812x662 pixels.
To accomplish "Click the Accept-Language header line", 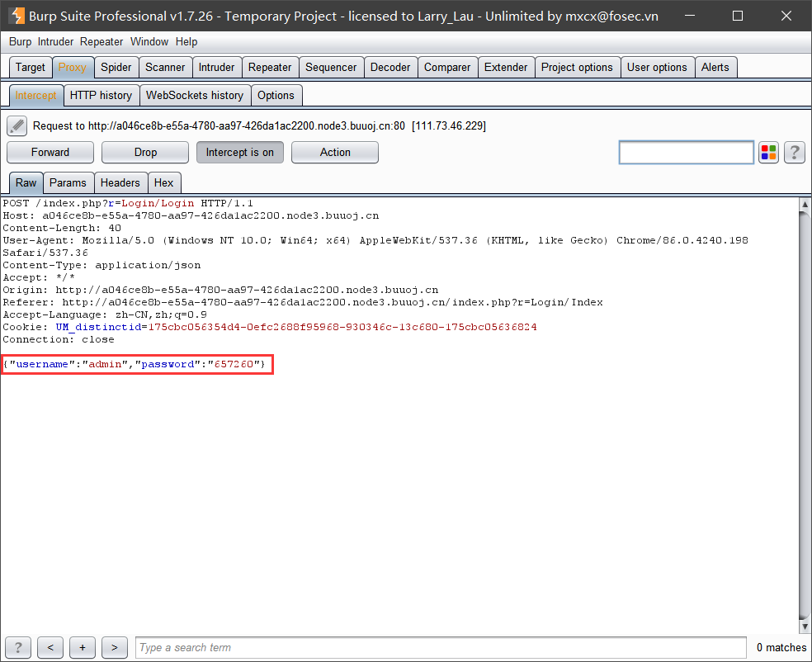I will (105, 315).
